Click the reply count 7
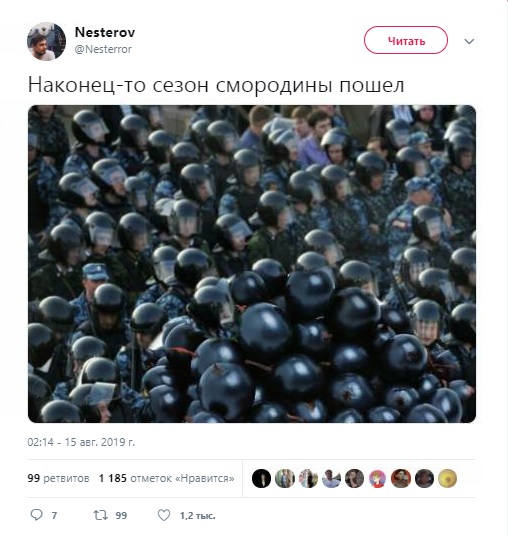This screenshot has height=538, width=508. pyautogui.click(x=54, y=515)
